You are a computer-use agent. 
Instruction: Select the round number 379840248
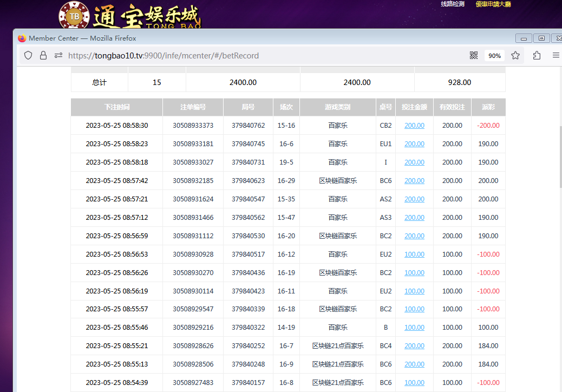(249, 364)
